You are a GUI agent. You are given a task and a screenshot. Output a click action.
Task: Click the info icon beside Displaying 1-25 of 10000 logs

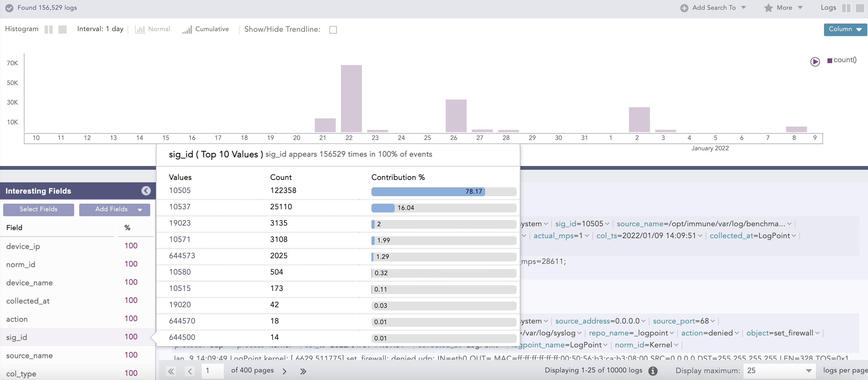tap(653, 371)
